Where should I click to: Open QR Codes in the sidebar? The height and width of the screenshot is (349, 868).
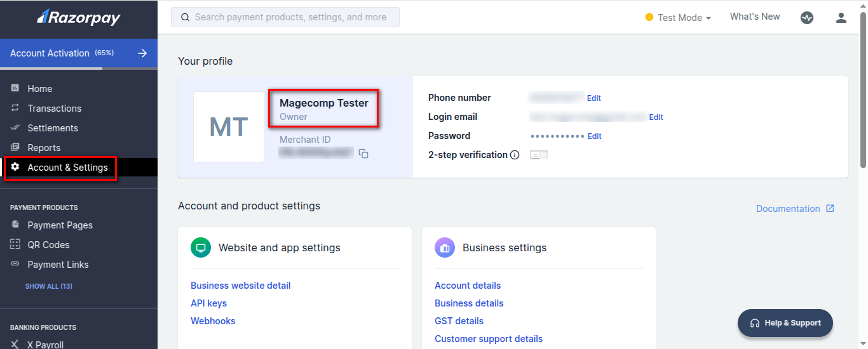click(48, 245)
